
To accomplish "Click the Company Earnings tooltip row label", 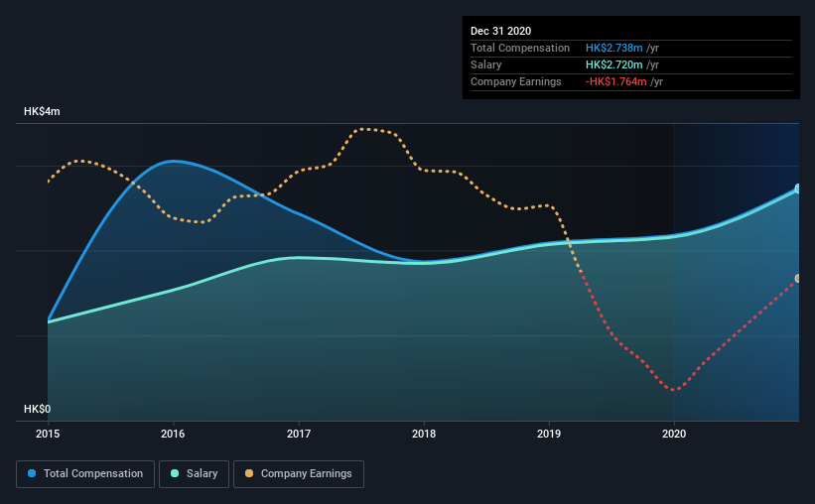I will [x=515, y=81].
